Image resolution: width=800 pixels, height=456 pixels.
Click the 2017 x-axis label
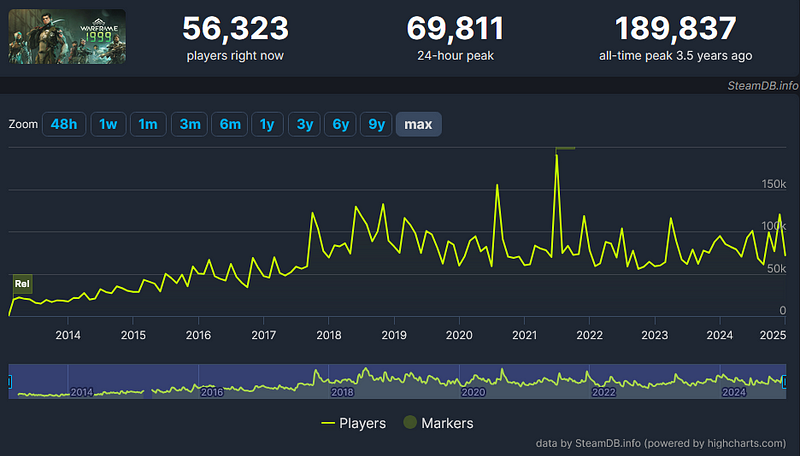[x=264, y=335]
